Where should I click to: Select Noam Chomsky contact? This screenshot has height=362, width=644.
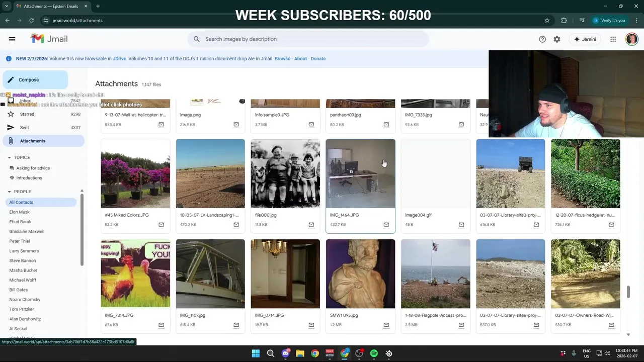pos(25,300)
